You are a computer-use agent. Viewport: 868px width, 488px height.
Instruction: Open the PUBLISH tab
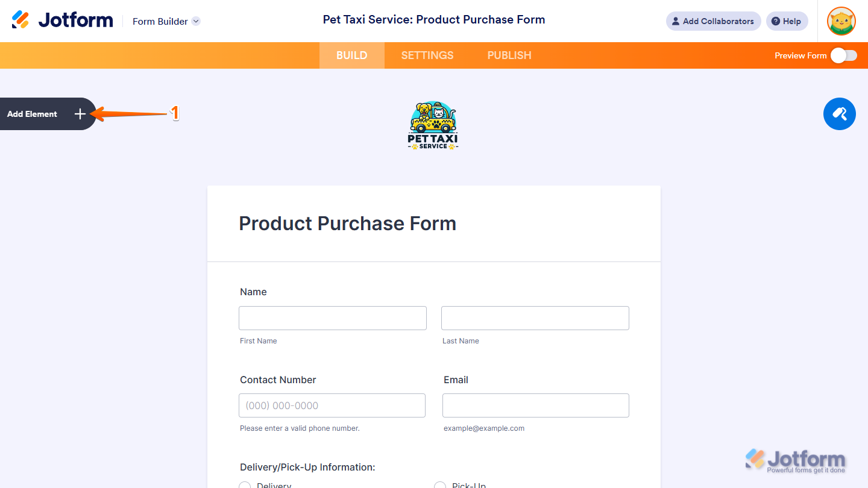[x=509, y=55]
